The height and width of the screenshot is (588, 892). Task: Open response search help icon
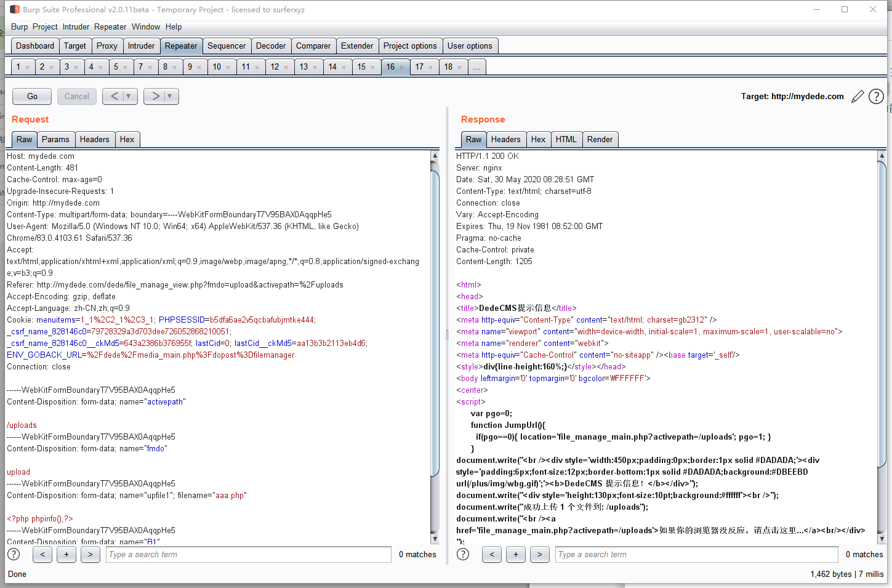[x=463, y=554]
